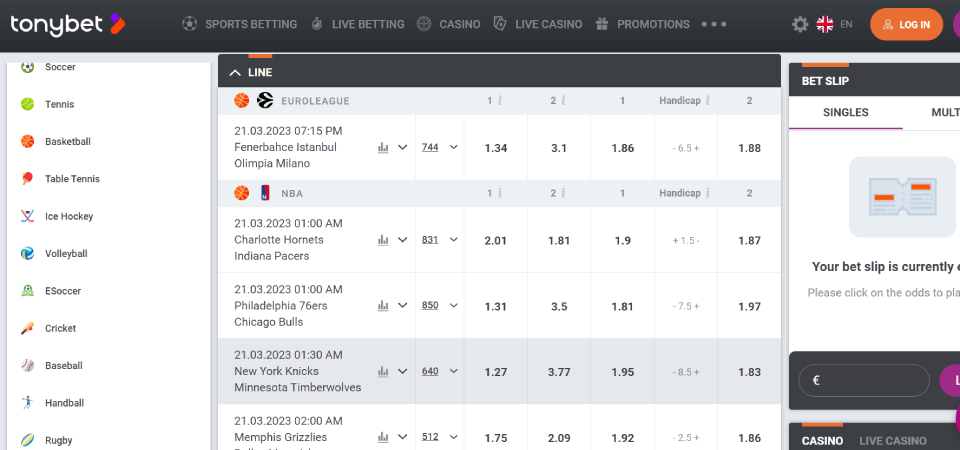
Task: Go to Casino section in header
Action: coord(448,24)
